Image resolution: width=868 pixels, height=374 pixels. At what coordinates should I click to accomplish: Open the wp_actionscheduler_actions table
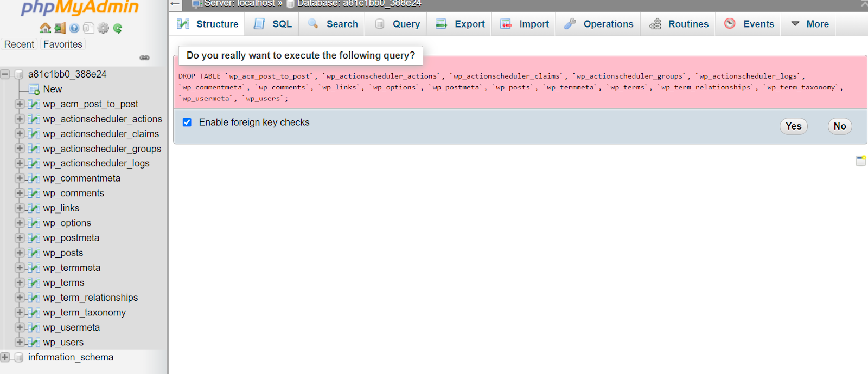pos(103,119)
